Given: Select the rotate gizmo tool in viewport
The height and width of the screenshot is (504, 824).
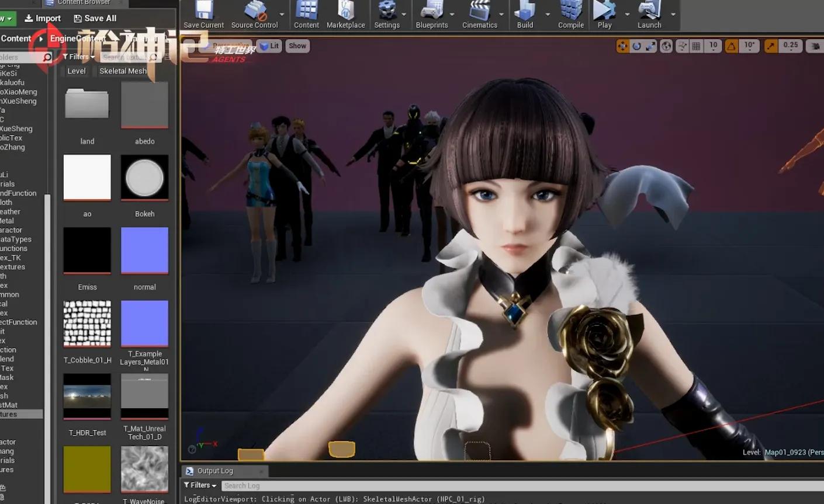Looking at the screenshot, I should [636, 46].
